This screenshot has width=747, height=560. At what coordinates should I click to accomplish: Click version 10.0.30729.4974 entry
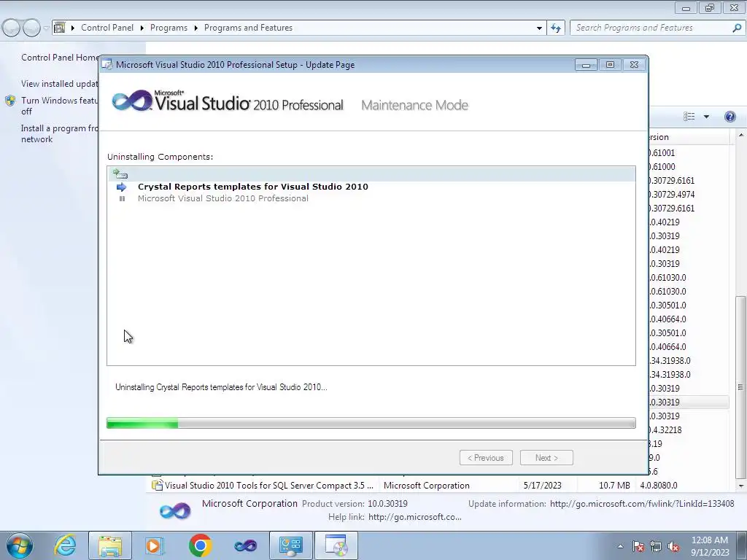(671, 194)
